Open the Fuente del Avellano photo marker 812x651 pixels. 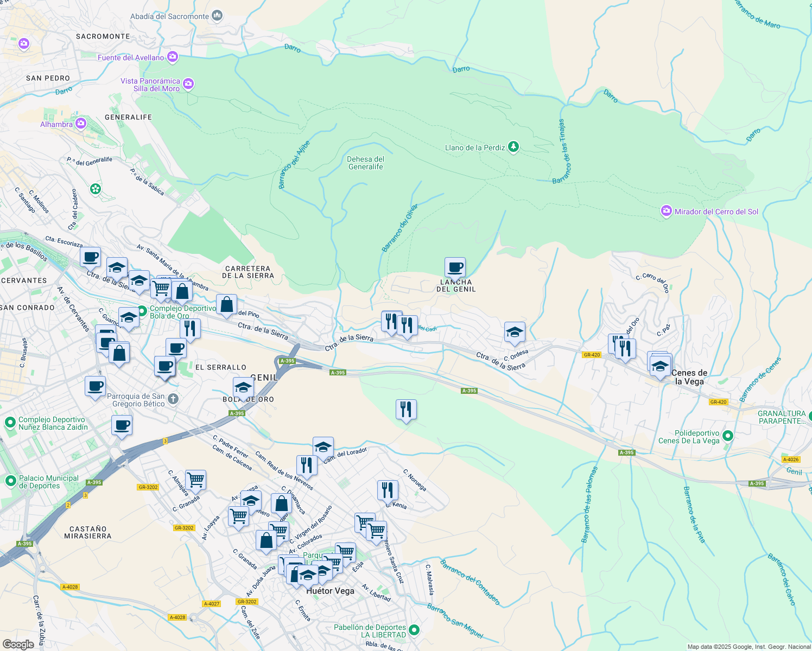click(x=173, y=56)
